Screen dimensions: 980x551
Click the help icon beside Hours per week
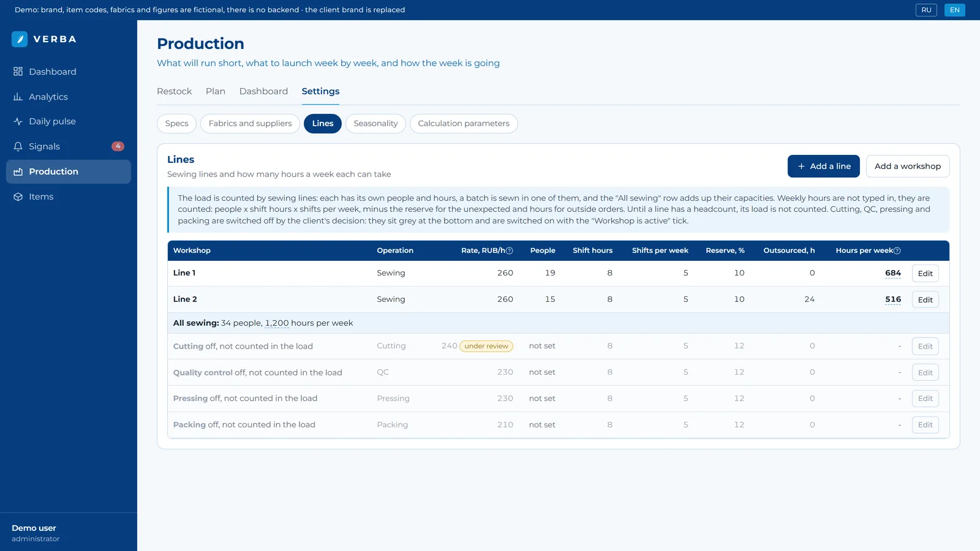click(897, 250)
